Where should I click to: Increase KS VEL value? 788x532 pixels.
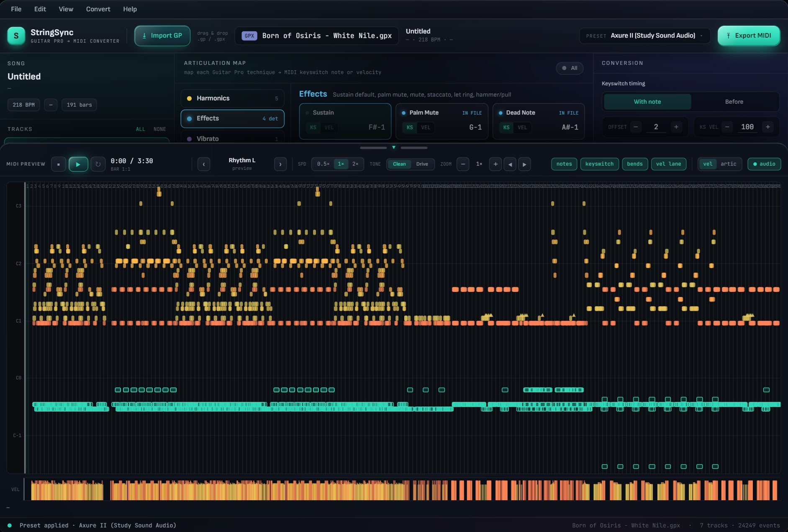(x=767, y=127)
